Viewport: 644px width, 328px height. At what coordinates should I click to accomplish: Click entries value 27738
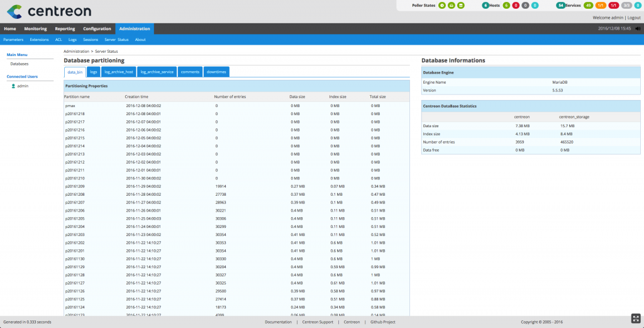[x=221, y=195]
